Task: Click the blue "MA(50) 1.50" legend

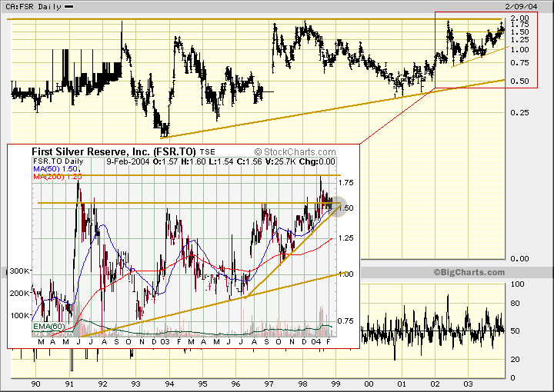Action: click(x=55, y=169)
